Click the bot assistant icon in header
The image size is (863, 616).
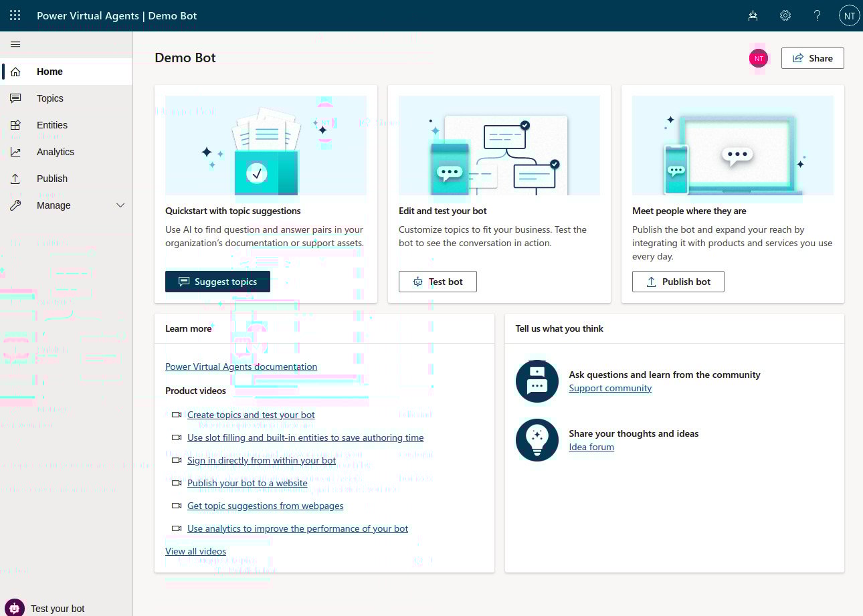(x=753, y=15)
